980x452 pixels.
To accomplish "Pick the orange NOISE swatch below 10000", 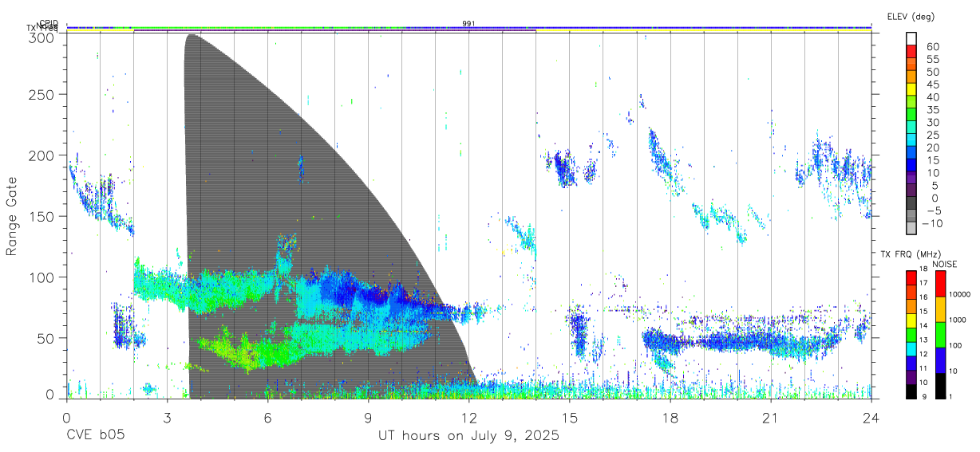I will [940, 309].
